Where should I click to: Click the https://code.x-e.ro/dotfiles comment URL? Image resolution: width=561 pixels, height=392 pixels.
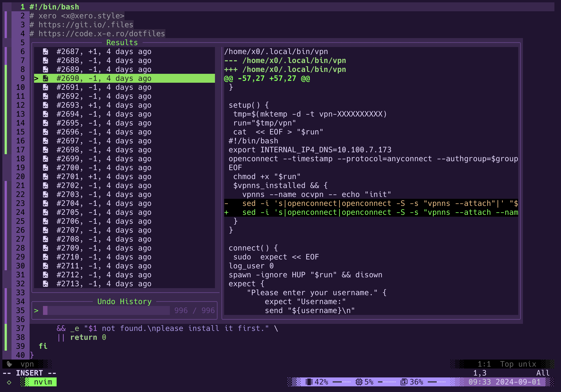click(102, 33)
